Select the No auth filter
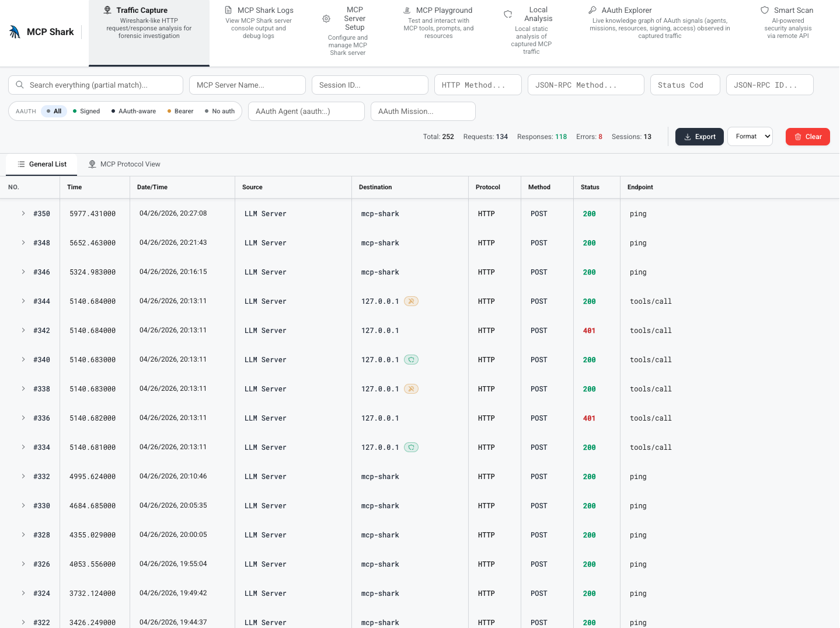 (x=219, y=111)
